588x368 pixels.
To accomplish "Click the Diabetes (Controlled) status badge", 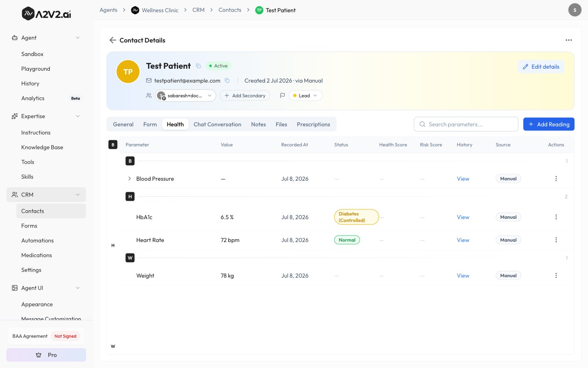I will [356, 217].
